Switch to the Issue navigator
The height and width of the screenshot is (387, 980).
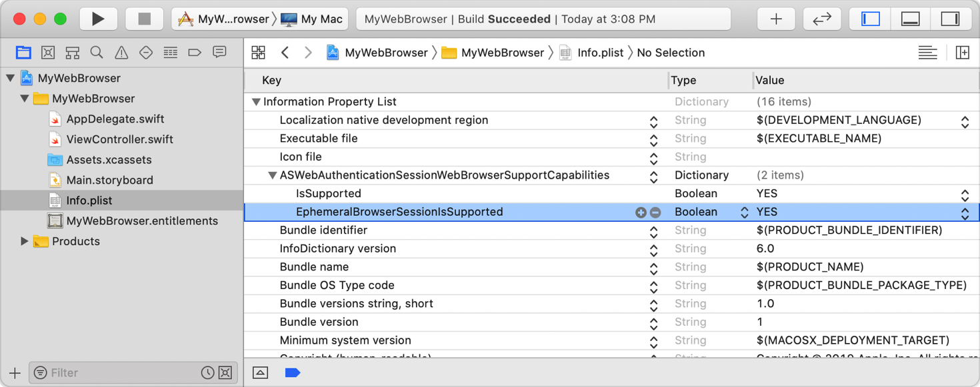tap(121, 52)
